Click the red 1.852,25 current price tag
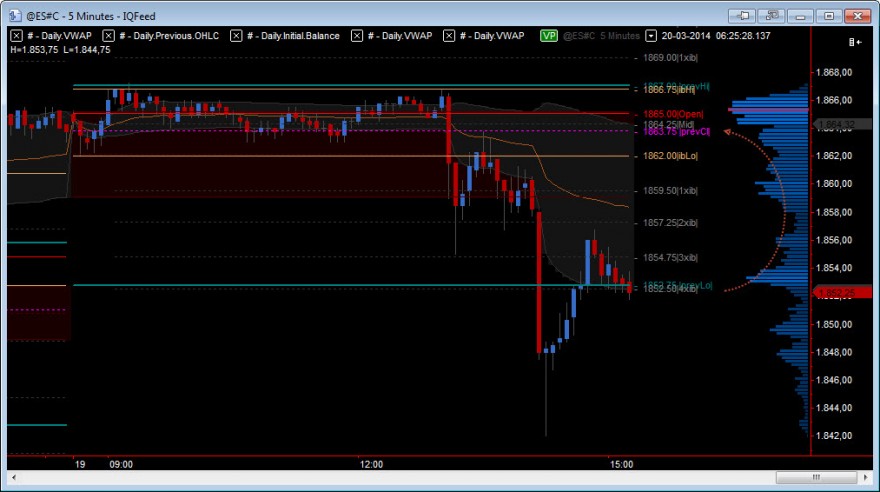Viewport: 880px width, 492px height. pyautogui.click(x=842, y=292)
